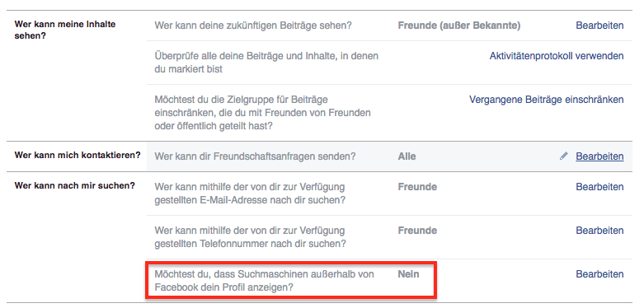Viewport: 644px width, 308px height.
Task: Edit who can see future posts
Action: [599, 26]
